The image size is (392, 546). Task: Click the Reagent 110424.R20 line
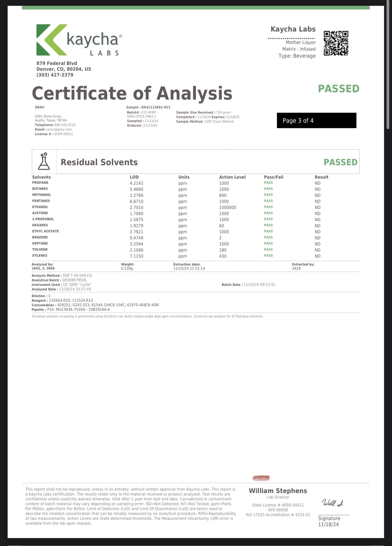pos(62,300)
